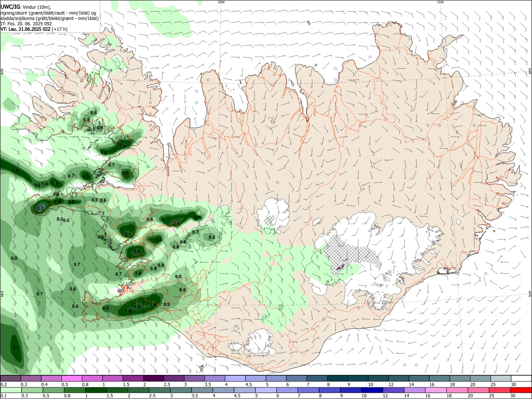
Task: Click the '0.1' label in the rain legend
Action: click(x=3, y=396)
